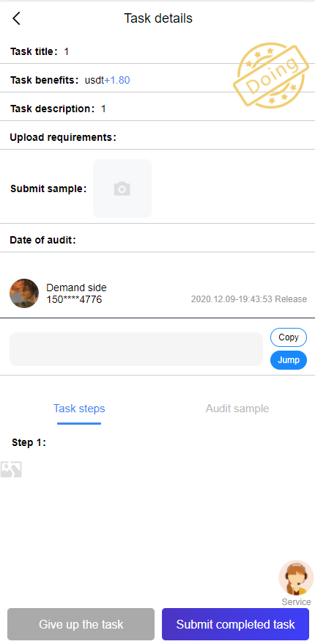315x644 pixels.
Task: Click the blue Jump button
Action: [x=289, y=360]
